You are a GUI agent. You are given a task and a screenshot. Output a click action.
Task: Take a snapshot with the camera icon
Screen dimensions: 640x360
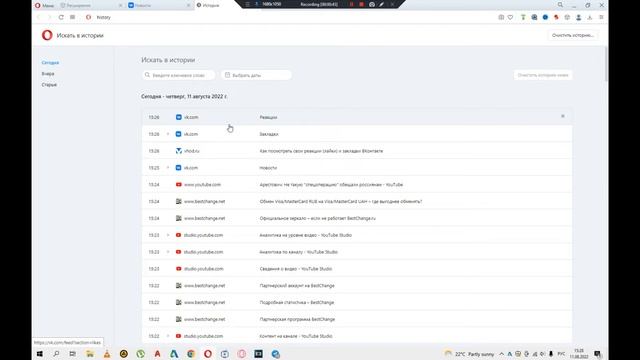pos(501,17)
